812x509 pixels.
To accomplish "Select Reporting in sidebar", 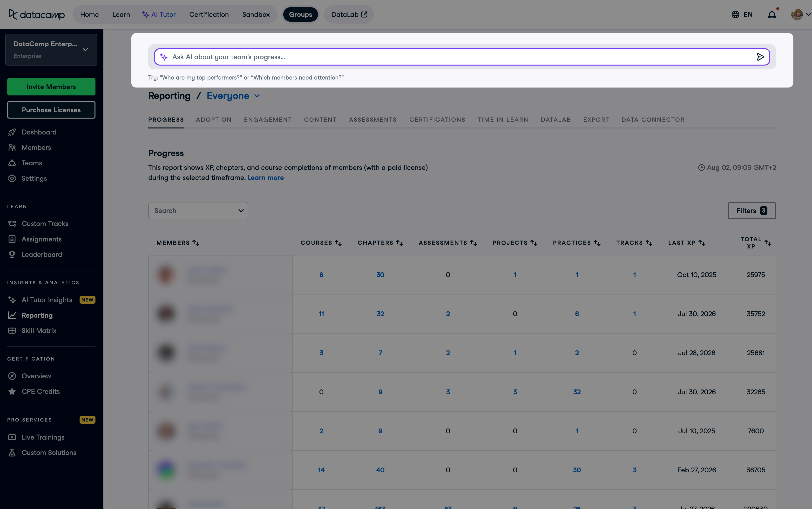I will [x=37, y=315].
